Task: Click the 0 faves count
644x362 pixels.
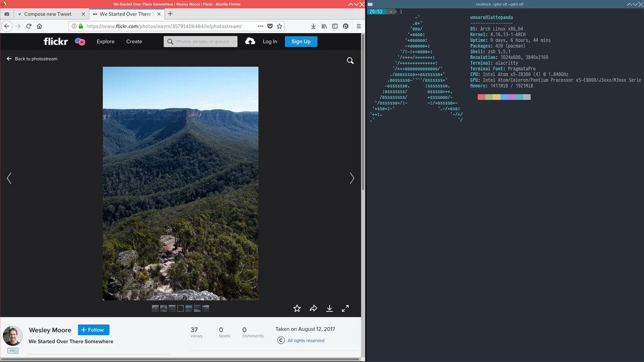Action: [x=224, y=332]
